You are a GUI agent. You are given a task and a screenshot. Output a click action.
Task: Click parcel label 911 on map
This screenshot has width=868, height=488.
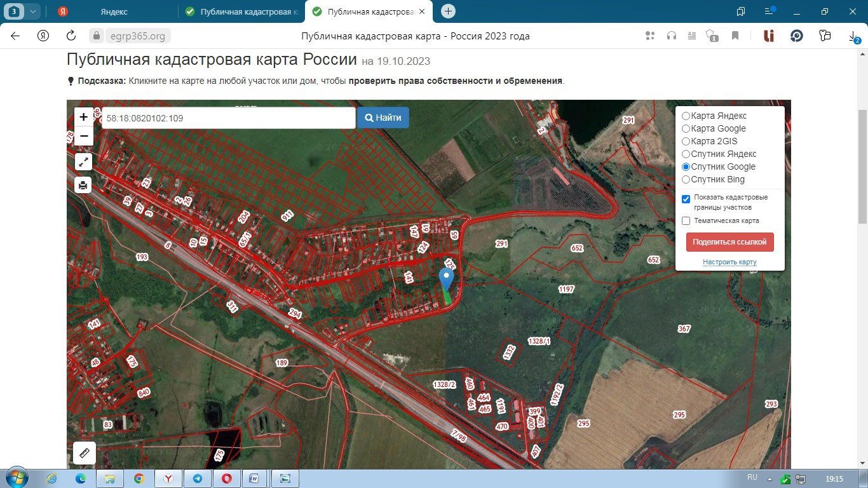tap(287, 215)
